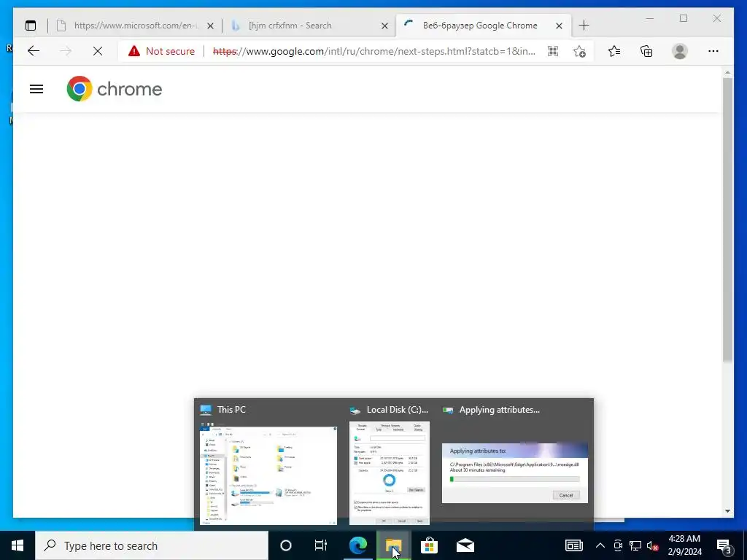Click the address bar URL

(374, 51)
